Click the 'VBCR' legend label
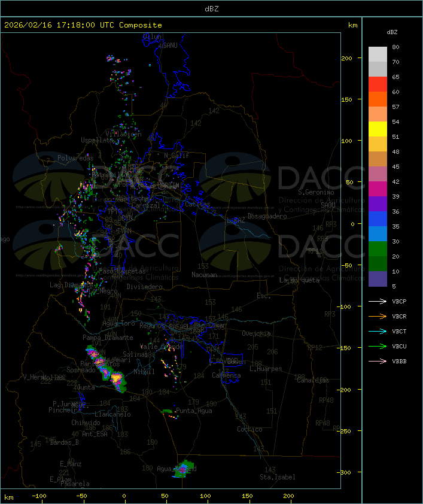Screen dimensions: 423x504 tap(399, 317)
